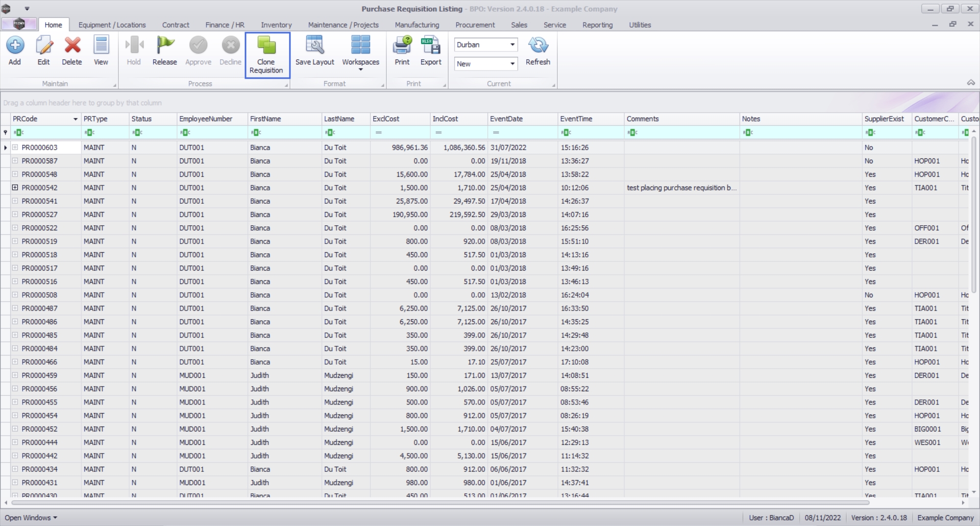Expand the PR0000542 row details
The width and height of the screenshot is (980, 526).
click(x=15, y=188)
